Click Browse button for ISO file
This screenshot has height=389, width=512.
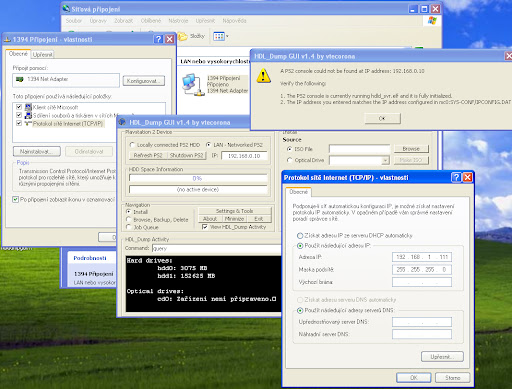click(x=411, y=149)
